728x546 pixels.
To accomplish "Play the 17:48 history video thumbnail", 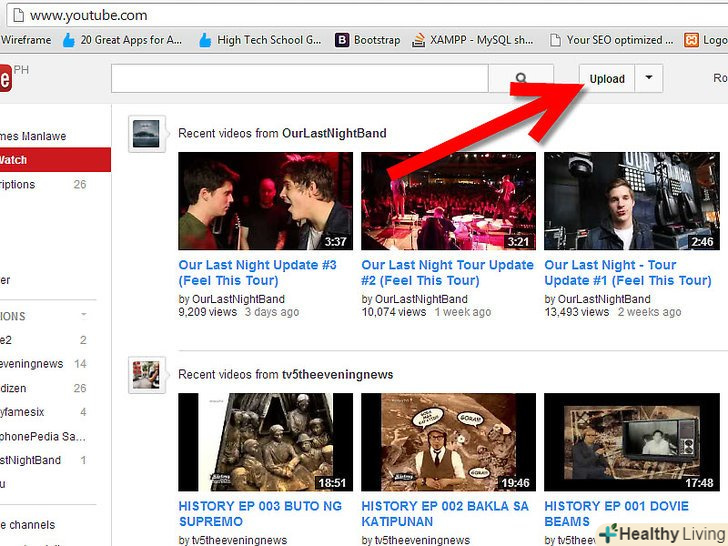I will point(632,442).
